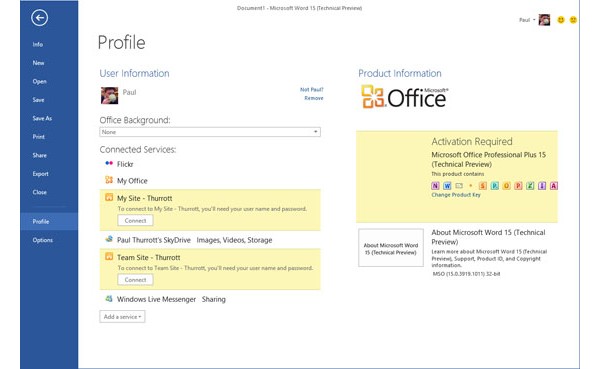Click the Outlook O product icon
Image resolution: width=600 pixels, height=369 pixels.
coord(506,186)
